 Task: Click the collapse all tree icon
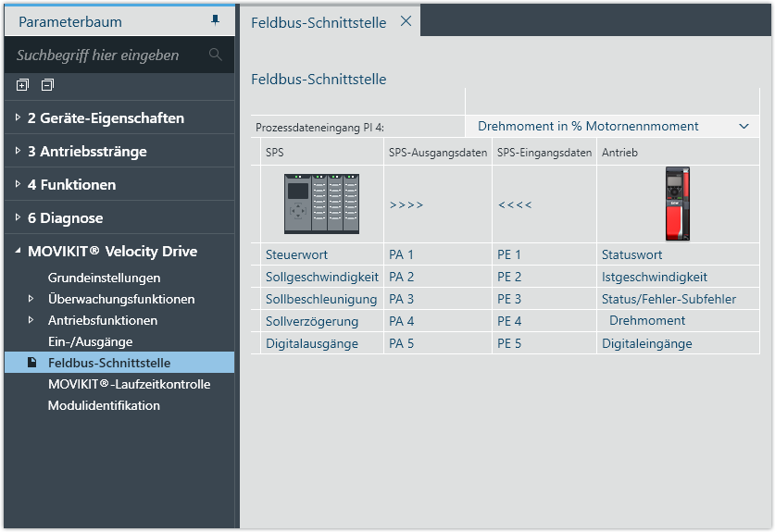pyautogui.click(x=46, y=85)
